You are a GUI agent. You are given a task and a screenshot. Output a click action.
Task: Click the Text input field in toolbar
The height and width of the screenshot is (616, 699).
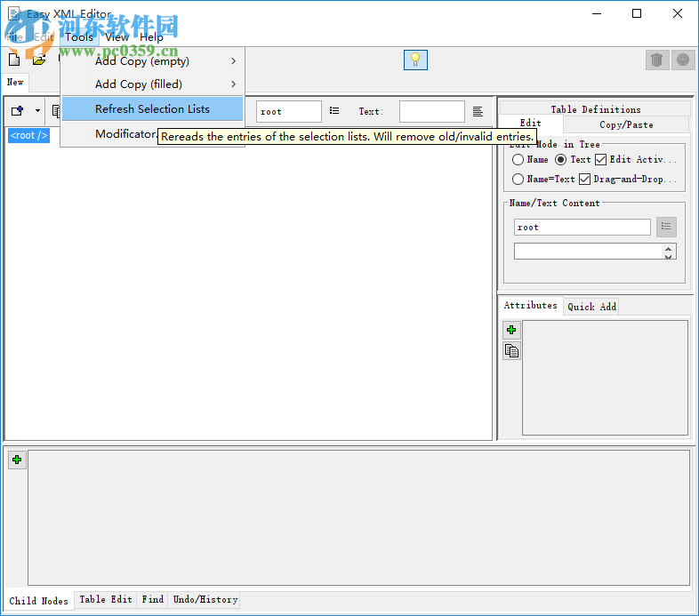(431, 111)
